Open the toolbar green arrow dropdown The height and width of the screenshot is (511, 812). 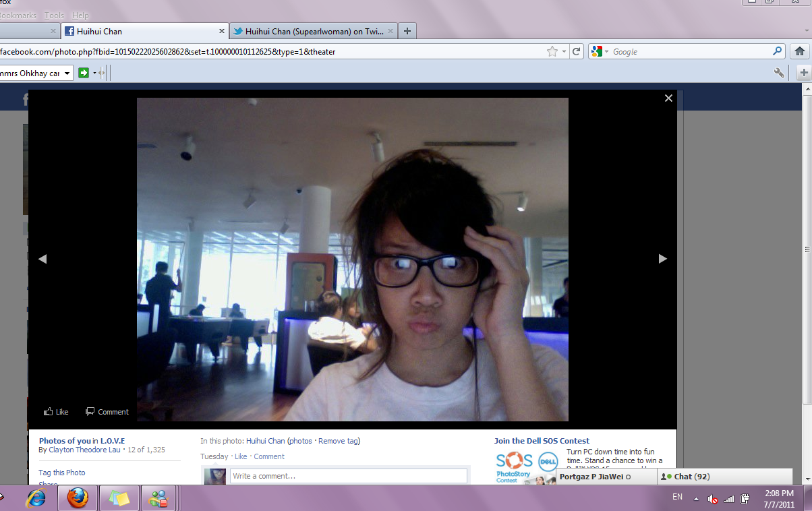click(95, 73)
